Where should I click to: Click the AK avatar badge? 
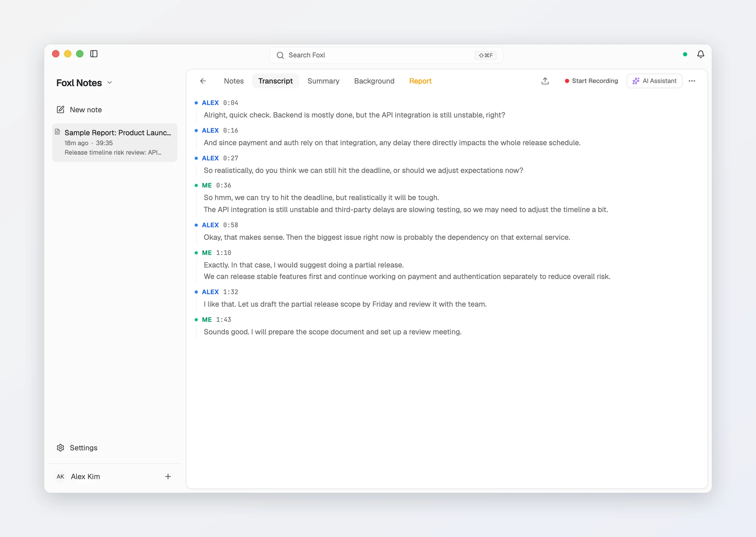tap(60, 476)
